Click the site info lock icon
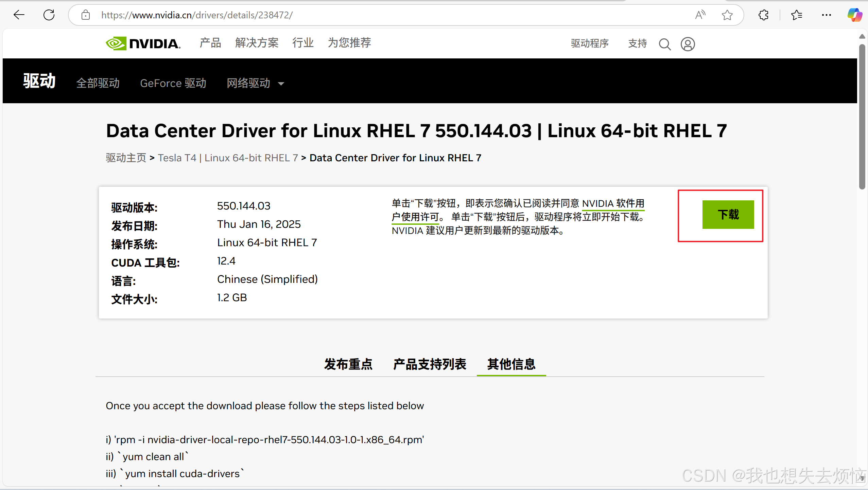The image size is (868, 490). [86, 15]
